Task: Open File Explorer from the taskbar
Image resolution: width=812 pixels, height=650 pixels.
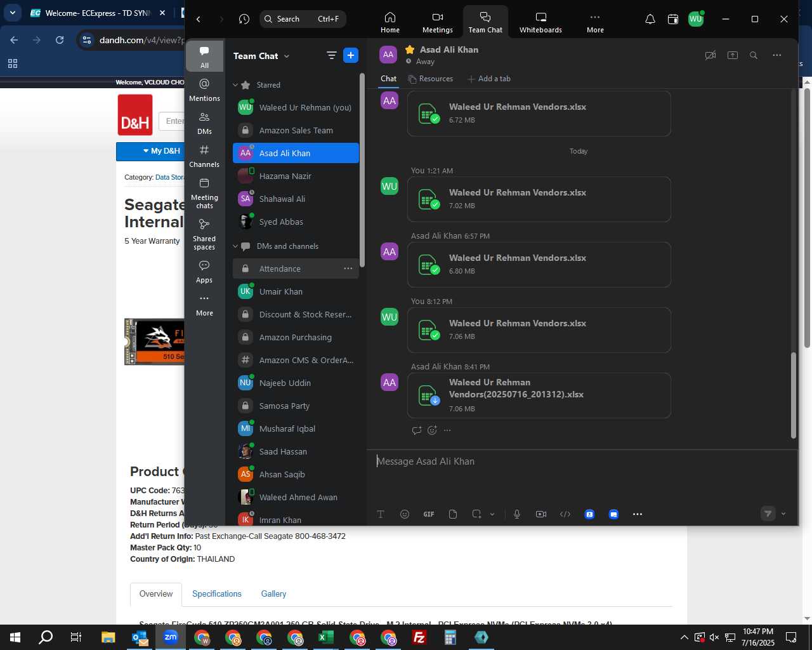Action: (108, 637)
